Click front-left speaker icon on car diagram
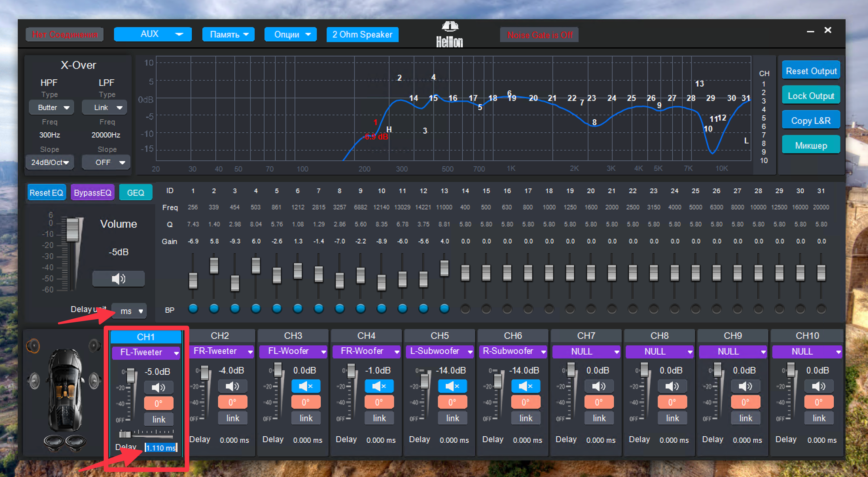Screen dimensions: 868x477 pyautogui.click(x=33, y=346)
